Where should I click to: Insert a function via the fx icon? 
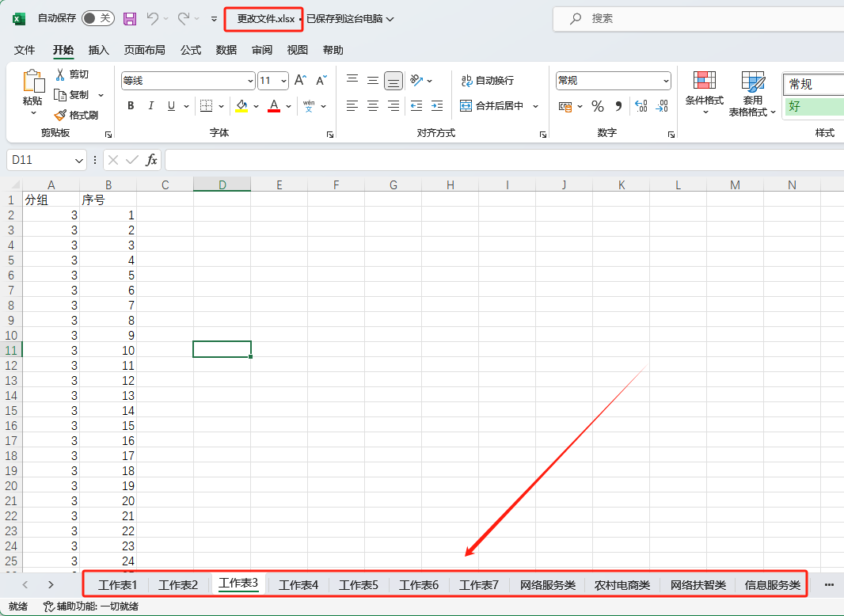click(x=152, y=160)
